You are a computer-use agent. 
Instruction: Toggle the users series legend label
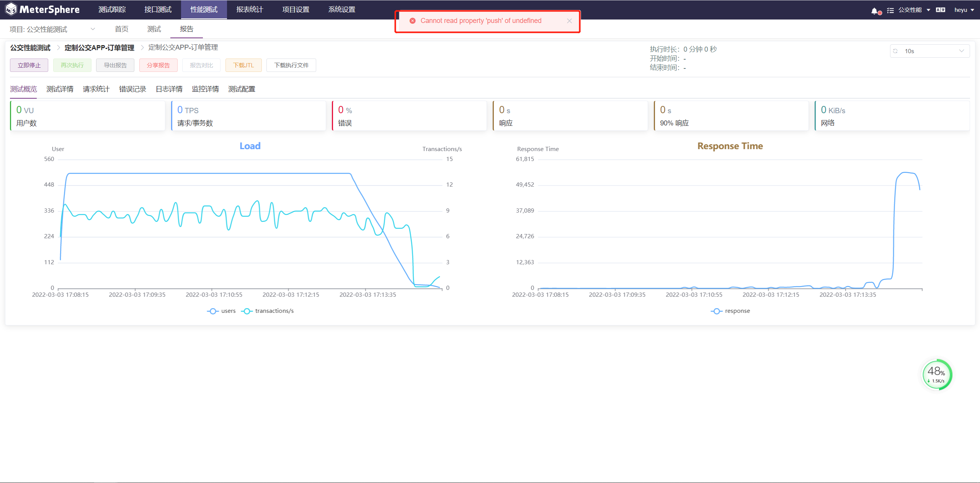229,311
